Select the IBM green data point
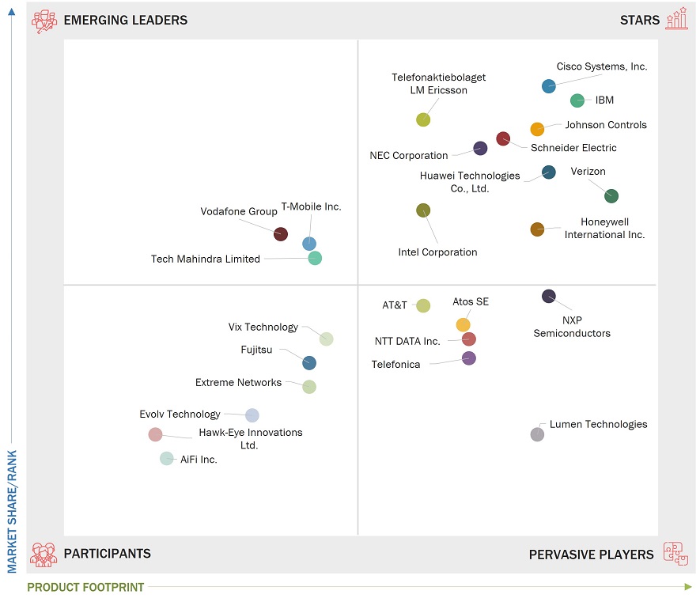This screenshot has width=700, height=602. tap(577, 100)
